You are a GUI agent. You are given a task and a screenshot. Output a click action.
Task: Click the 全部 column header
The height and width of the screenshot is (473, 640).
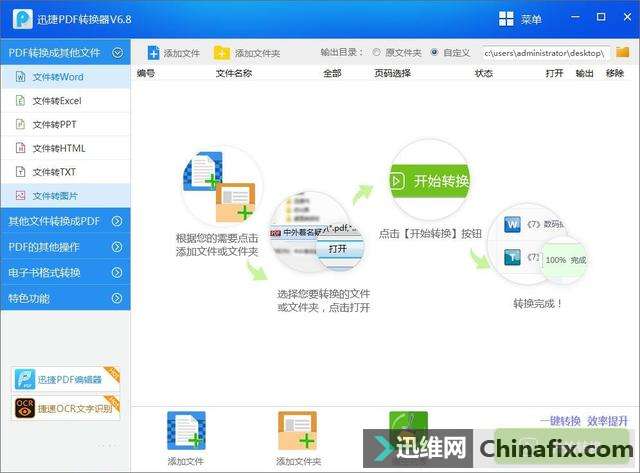(x=332, y=73)
